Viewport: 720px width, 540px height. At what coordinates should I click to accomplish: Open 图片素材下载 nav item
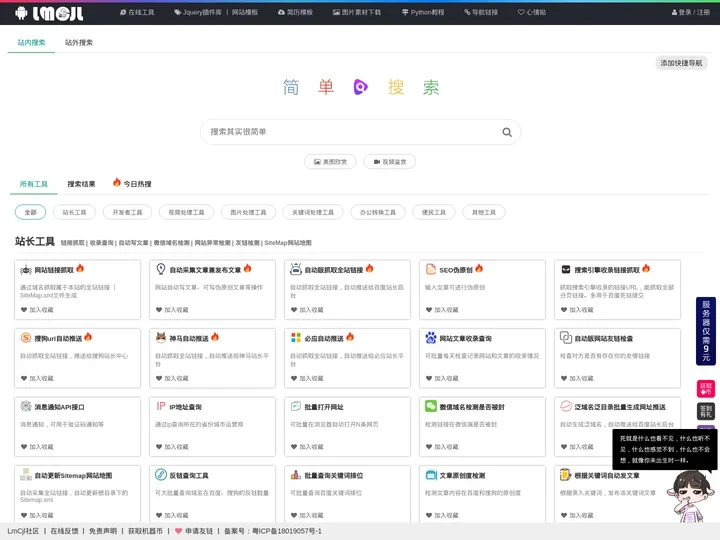(357, 12)
